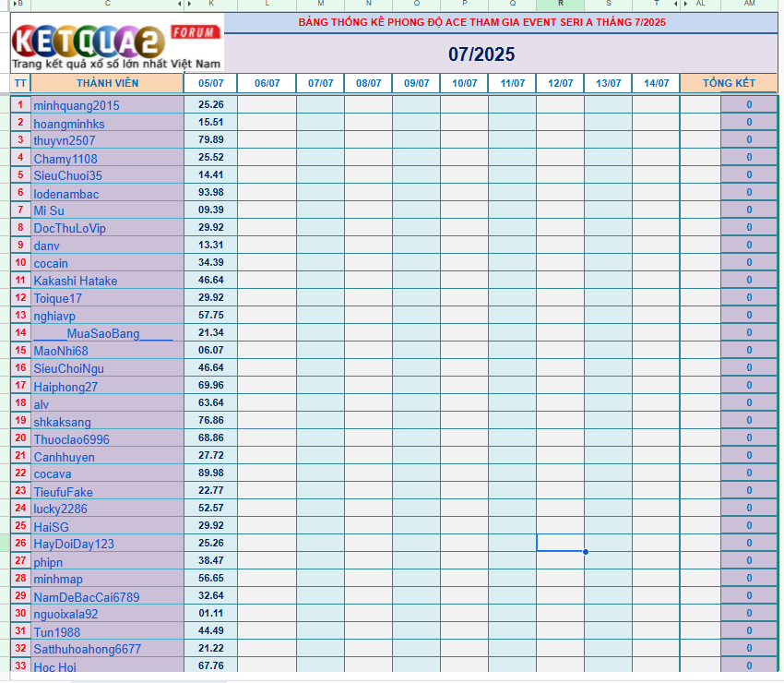This screenshot has height=683, width=784.
Task: Open member link NamDeBacCai6789
Action: coord(87,597)
